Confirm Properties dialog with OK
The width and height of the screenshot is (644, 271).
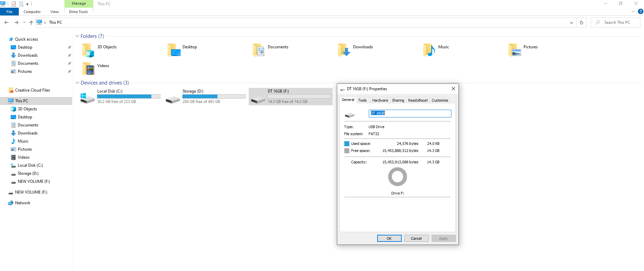click(389, 238)
